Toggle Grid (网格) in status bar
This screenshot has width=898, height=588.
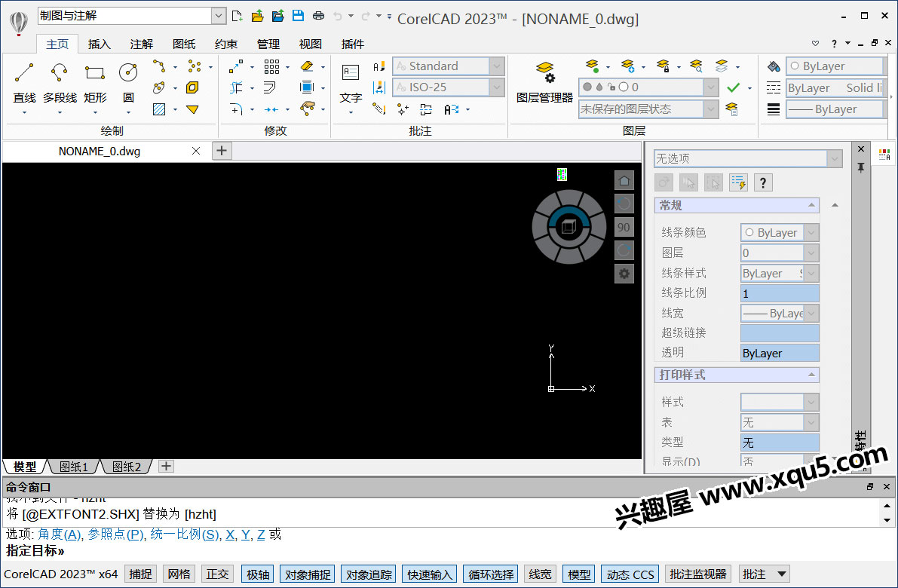(x=179, y=574)
